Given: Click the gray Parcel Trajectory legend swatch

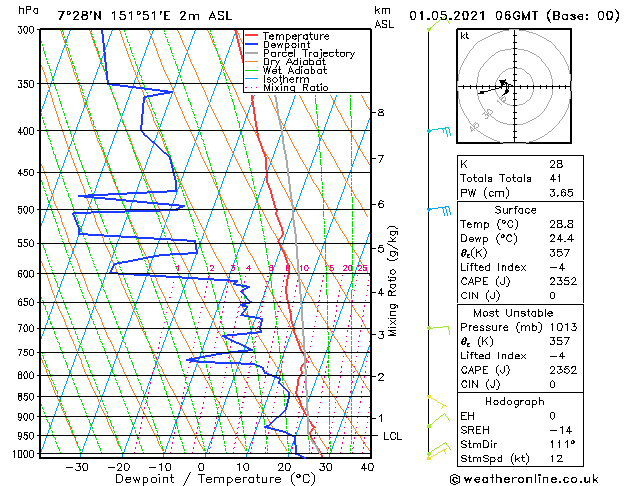Looking at the screenshot, I should (x=252, y=53).
